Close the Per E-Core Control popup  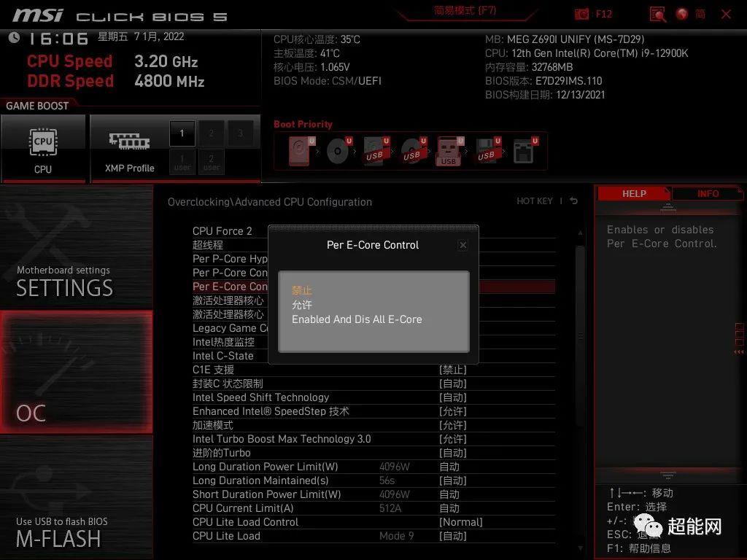click(462, 246)
